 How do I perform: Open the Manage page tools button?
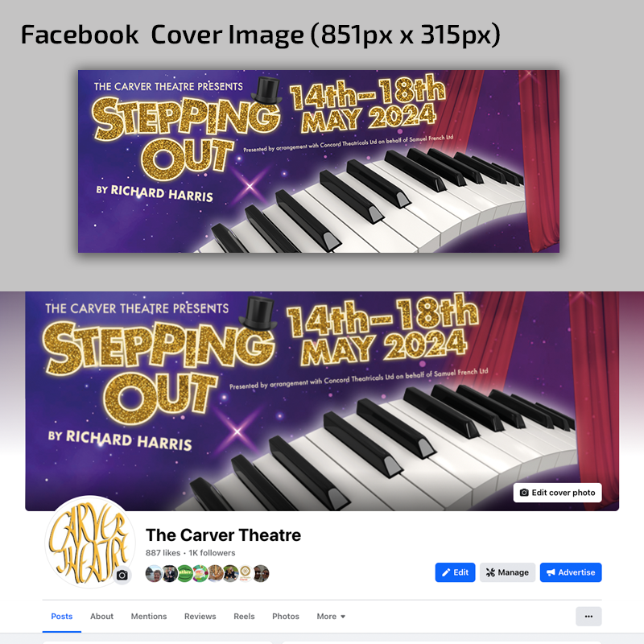point(507,572)
